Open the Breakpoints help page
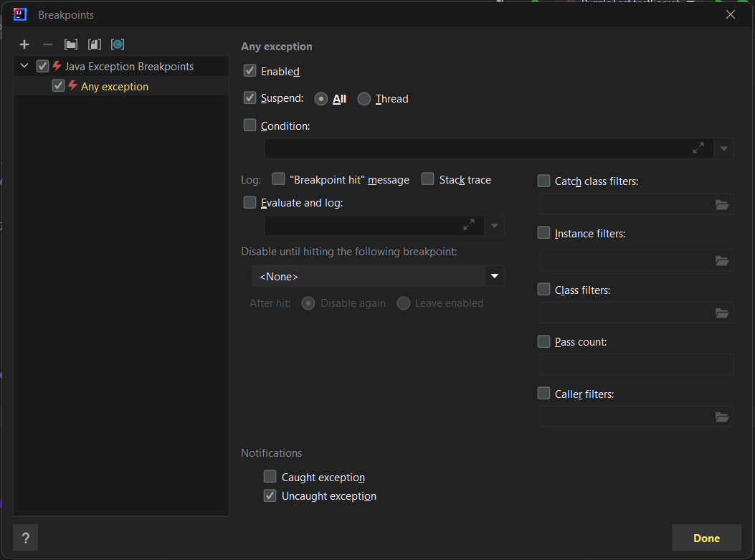Viewport: 755px width, 560px height. click(x=25, y=537)
